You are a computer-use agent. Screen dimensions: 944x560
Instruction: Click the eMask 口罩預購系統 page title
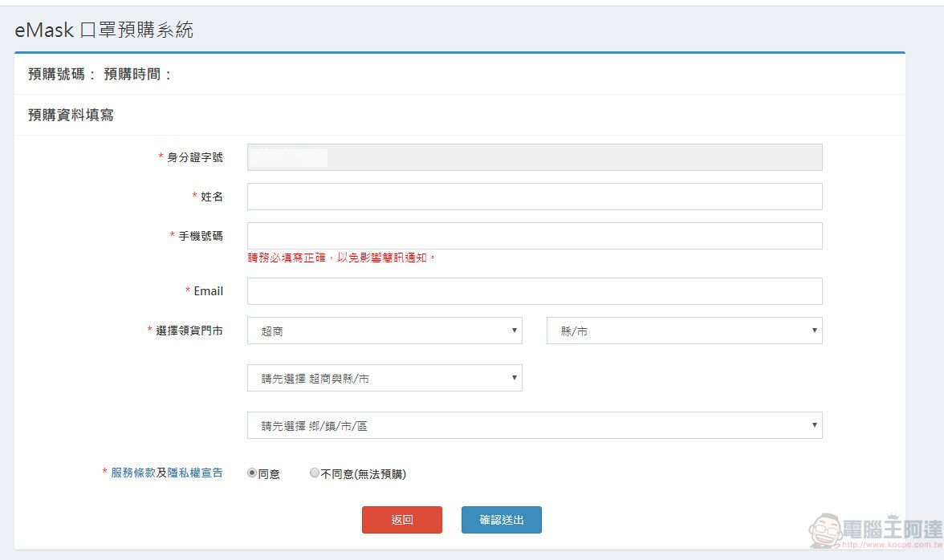tap(104, 30)
